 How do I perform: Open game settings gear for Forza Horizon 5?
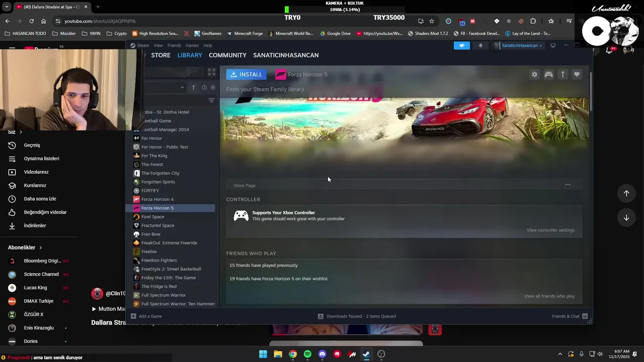(x=534, y=74)
